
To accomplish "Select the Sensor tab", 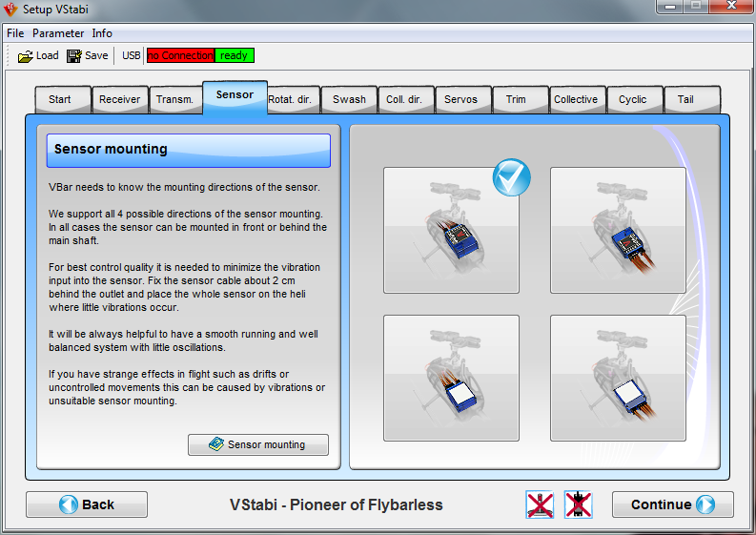I will (235, 96).
